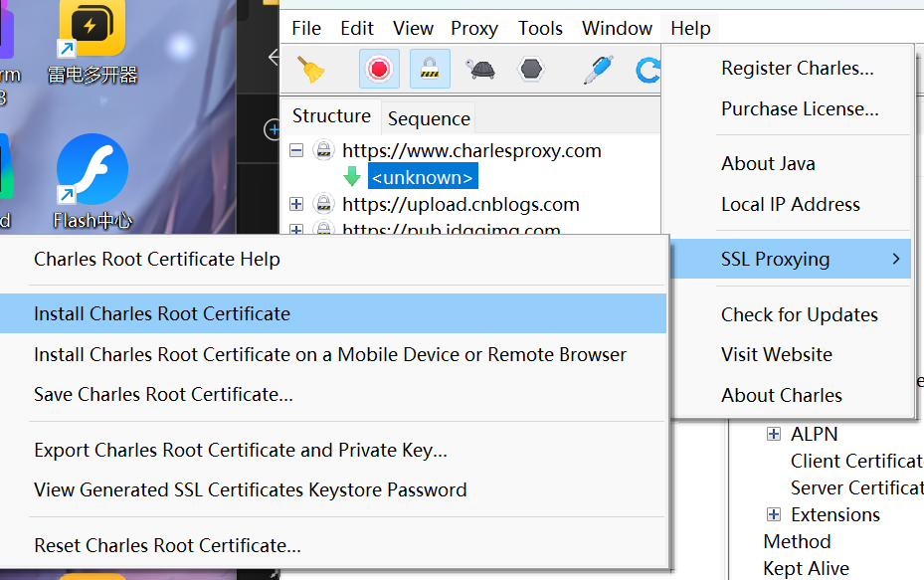Select https://www.charlesproxy.com host row

coord(471,150)
